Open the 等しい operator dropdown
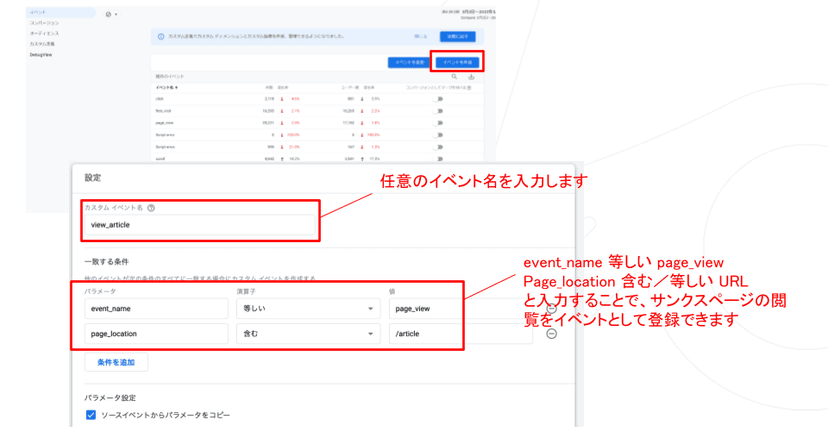This screenshot has width=828, height=431. point(308,308)
